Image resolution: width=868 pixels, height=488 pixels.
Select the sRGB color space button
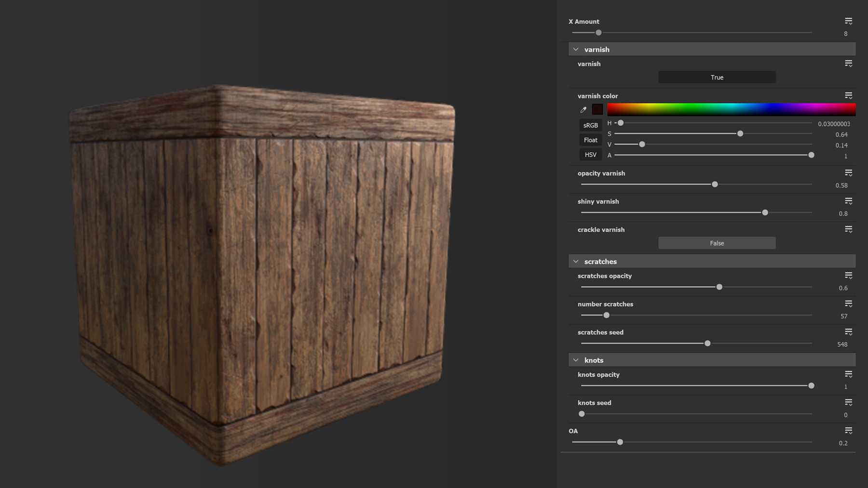(590, 125)
